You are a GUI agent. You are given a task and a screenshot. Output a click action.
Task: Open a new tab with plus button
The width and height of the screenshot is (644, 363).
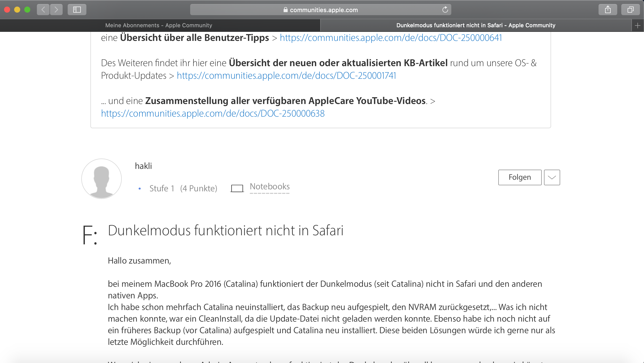click(637, 25)
